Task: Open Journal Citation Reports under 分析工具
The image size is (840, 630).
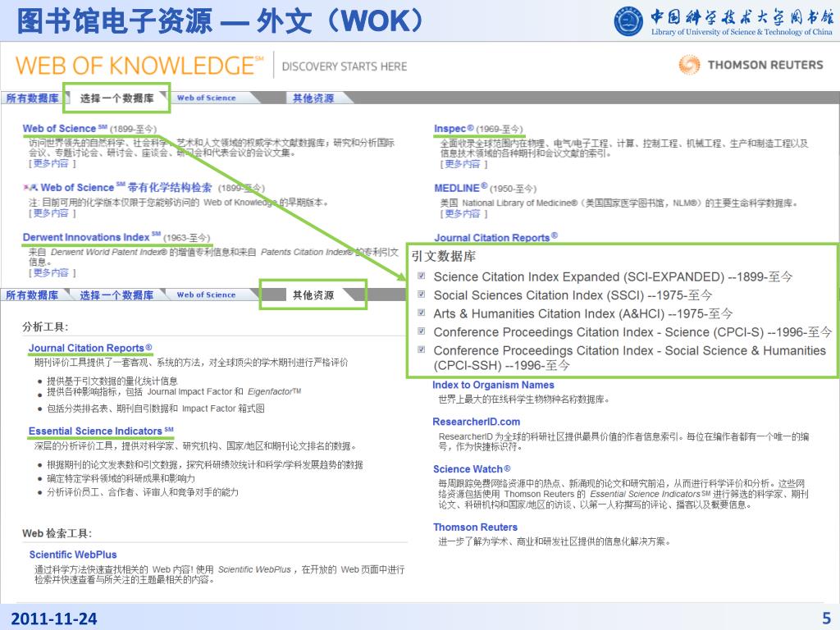Action: click(x=90, y=348)
